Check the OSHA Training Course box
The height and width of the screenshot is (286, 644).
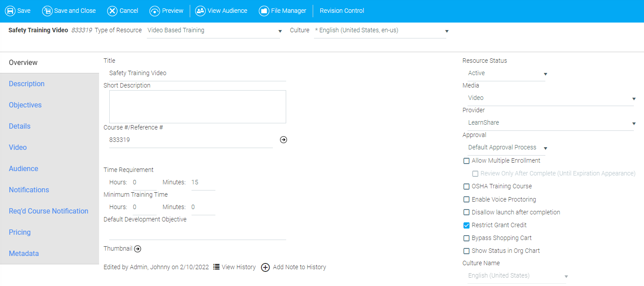[466, 187]
